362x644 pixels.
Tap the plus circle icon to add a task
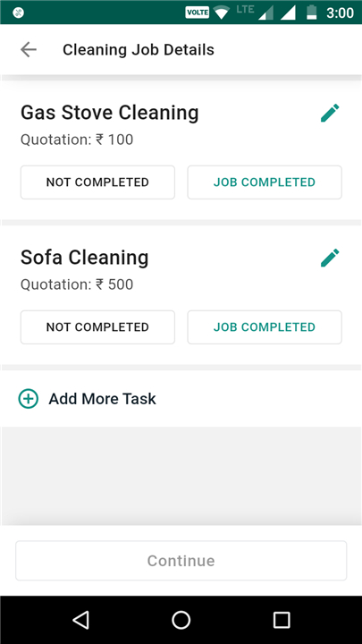pos(29,398)
